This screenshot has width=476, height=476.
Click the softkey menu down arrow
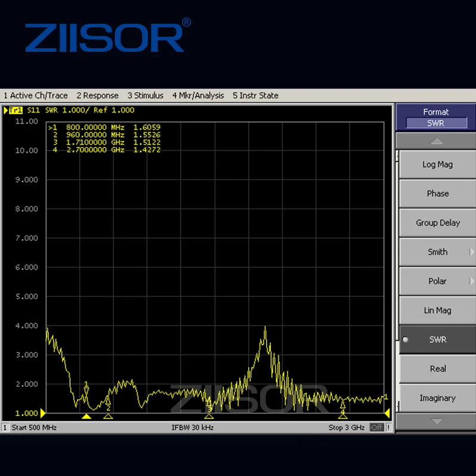[436, 421]
